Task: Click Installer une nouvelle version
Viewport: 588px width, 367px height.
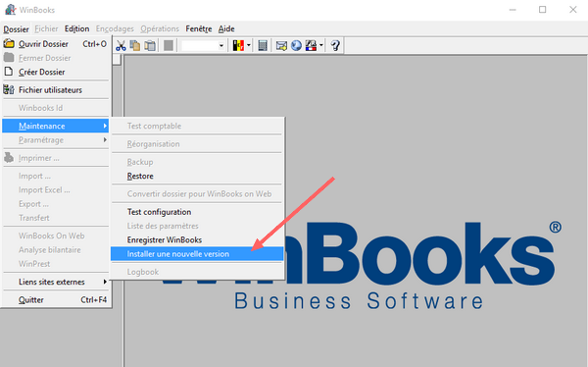Action: point(197,254)
